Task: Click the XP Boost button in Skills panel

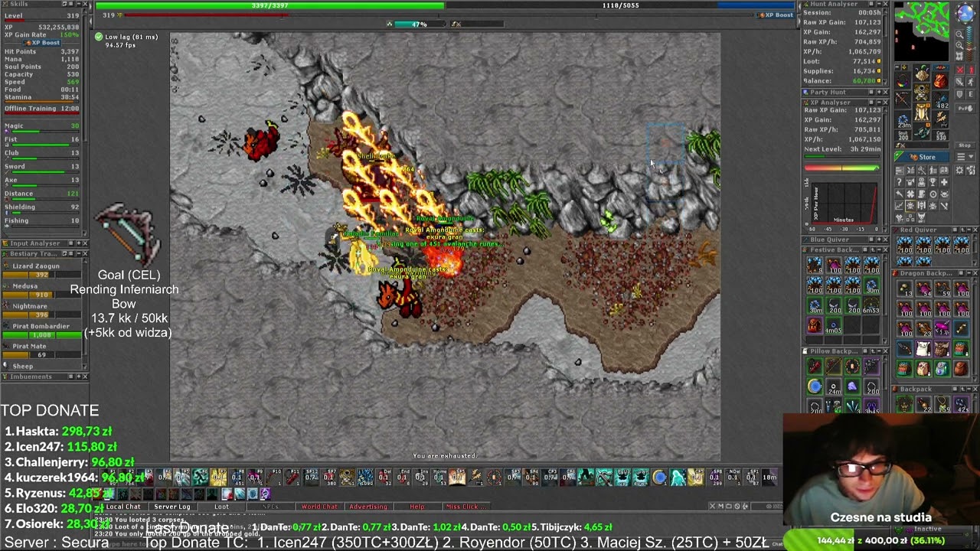Action: [42, 43]
